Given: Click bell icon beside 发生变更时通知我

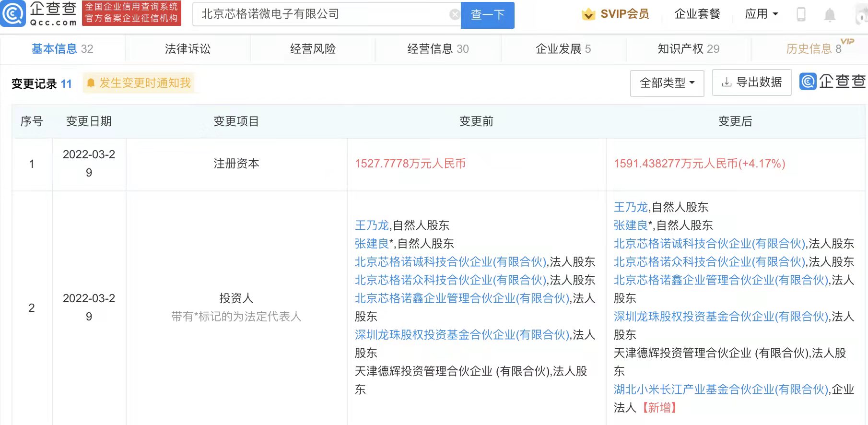Looking at the screenshot, I should pos(91,83).
